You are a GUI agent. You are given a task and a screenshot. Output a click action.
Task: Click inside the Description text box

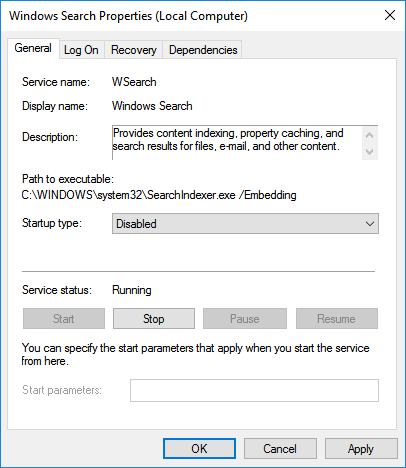(x=237, y=143)
